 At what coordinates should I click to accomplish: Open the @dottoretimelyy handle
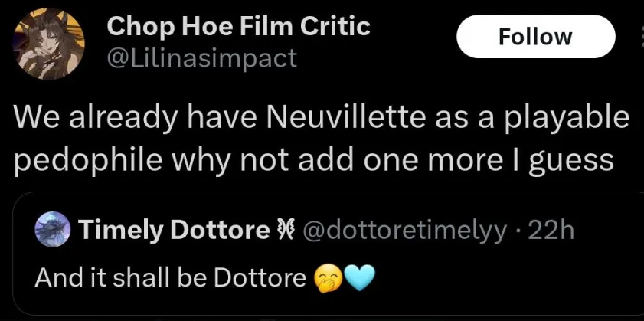pyautogui.click(x=404, y=231)
